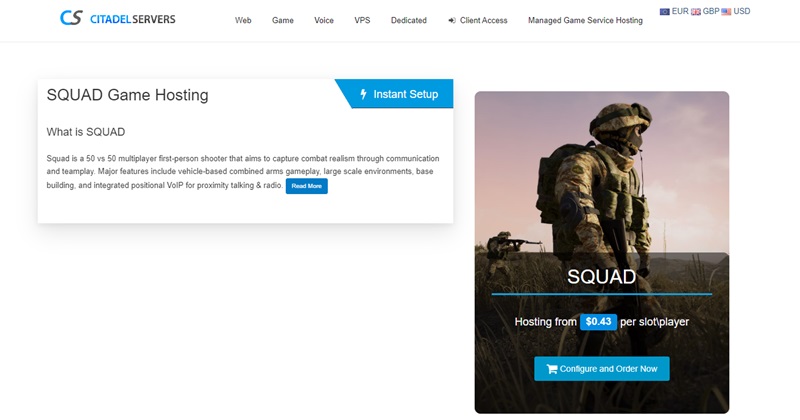Expand the VPS navigation item

point(362,20)
